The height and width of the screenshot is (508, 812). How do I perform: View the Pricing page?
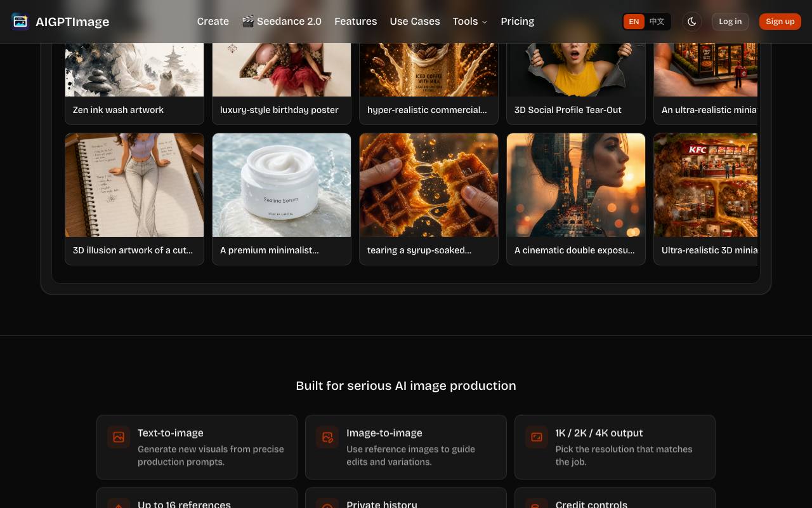[518, 22]
